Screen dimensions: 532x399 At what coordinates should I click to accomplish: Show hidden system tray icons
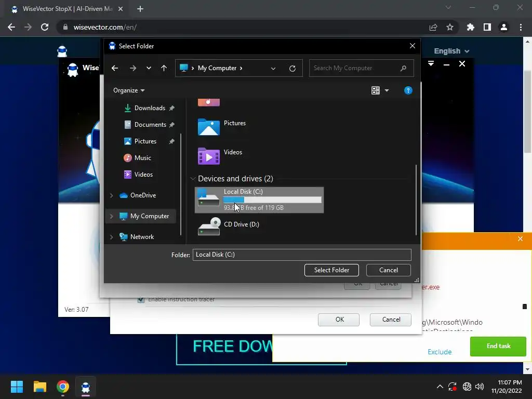click(x=440, y=387)
